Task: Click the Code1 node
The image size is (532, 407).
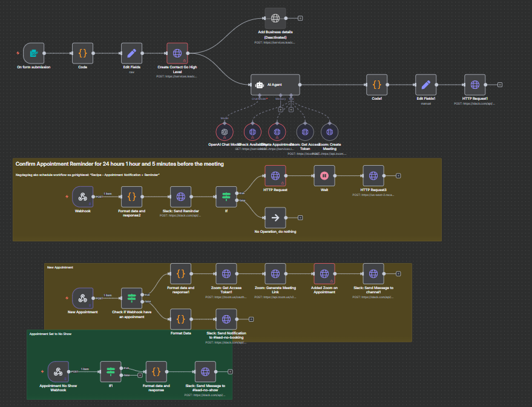Action: [x=376, y=85]
